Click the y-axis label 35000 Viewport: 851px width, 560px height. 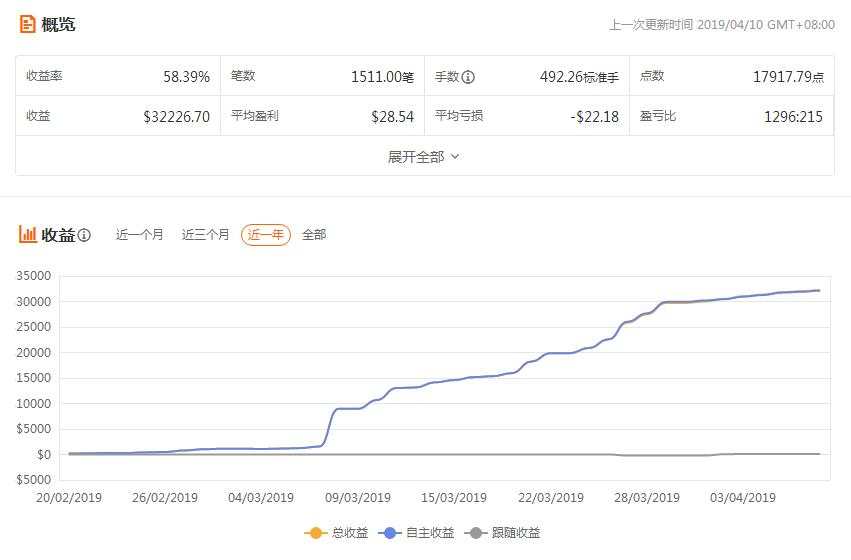34,276
